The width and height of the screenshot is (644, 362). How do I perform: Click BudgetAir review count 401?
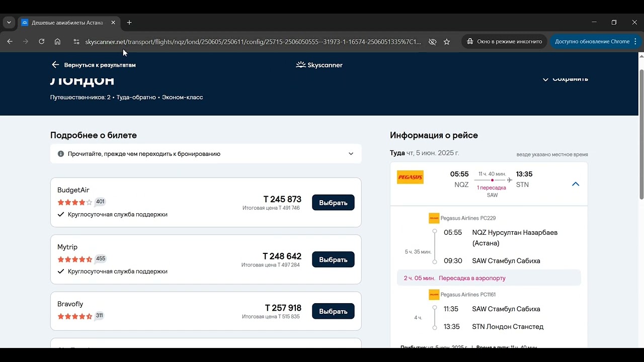(x=100, y=202)
